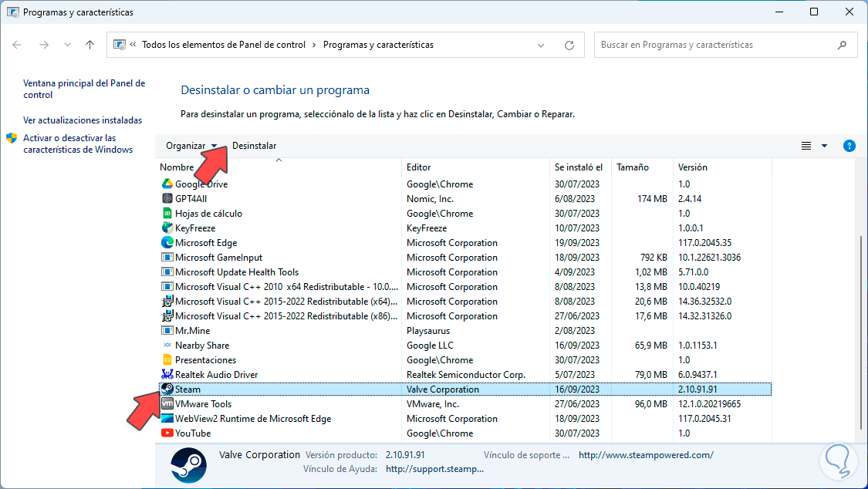This screenshot has height=489, width=868.
Task: Open the Organizar dropdown menu
Action: click(x=191, y=146)
